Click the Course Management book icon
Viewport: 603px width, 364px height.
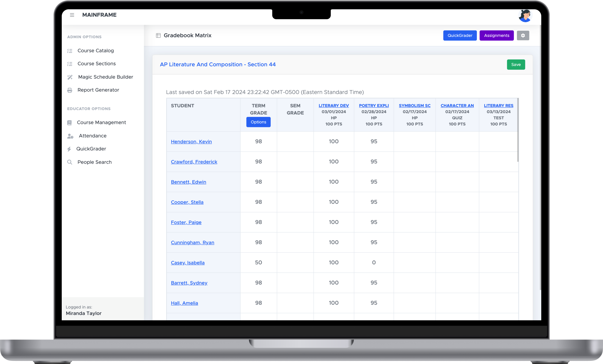click(69, 123)
